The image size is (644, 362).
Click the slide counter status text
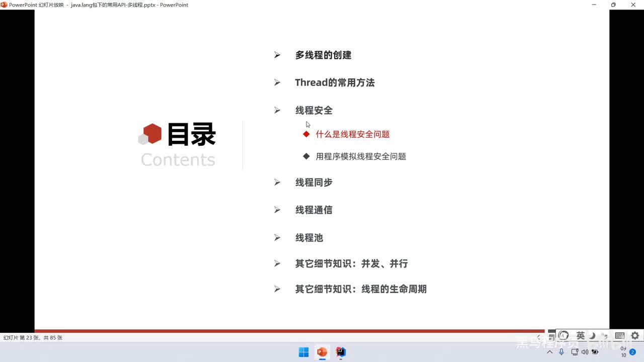33,338
